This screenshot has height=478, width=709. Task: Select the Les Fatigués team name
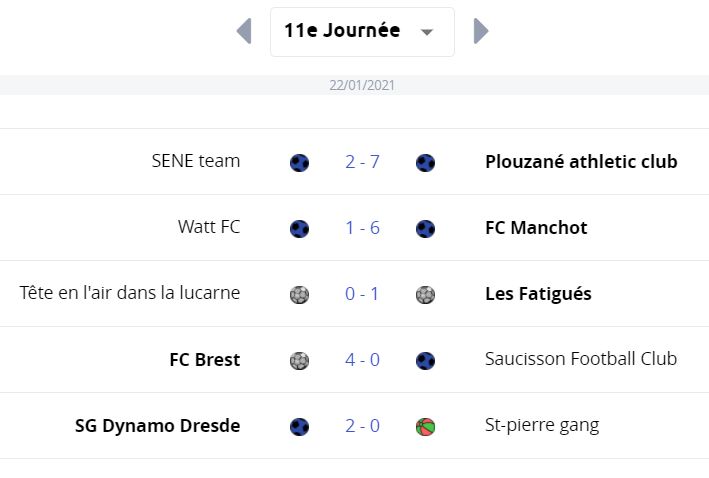click(x=538, y=294)
